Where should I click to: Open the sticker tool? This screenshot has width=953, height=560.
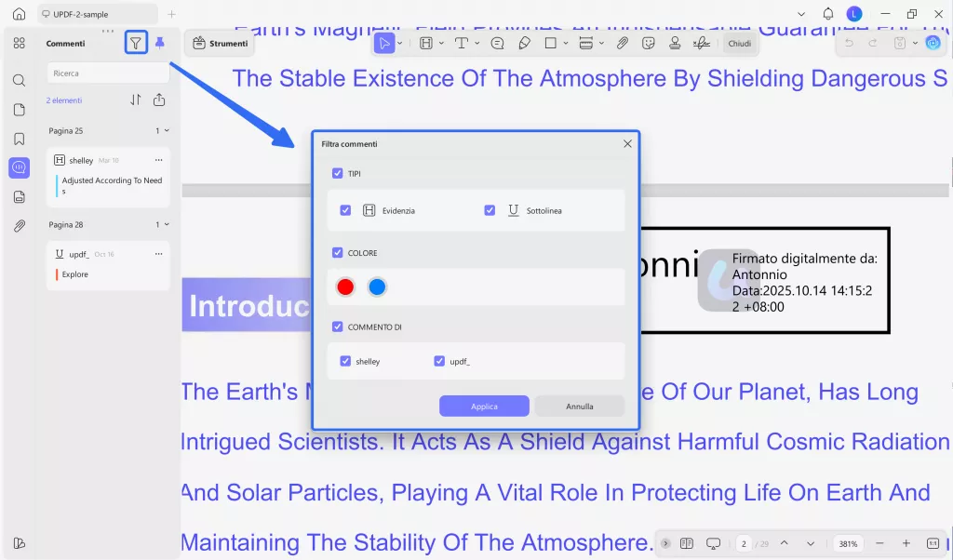tap(649, 43)
